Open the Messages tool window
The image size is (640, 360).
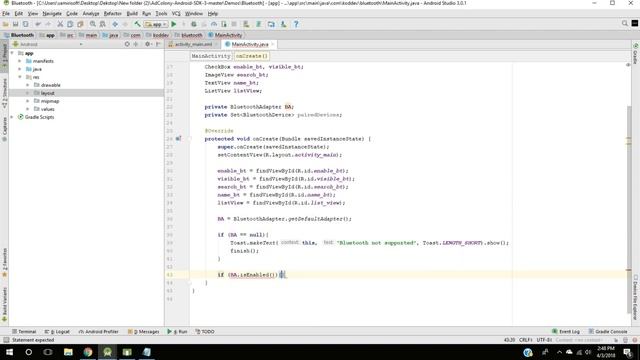(x=143, y=331)
